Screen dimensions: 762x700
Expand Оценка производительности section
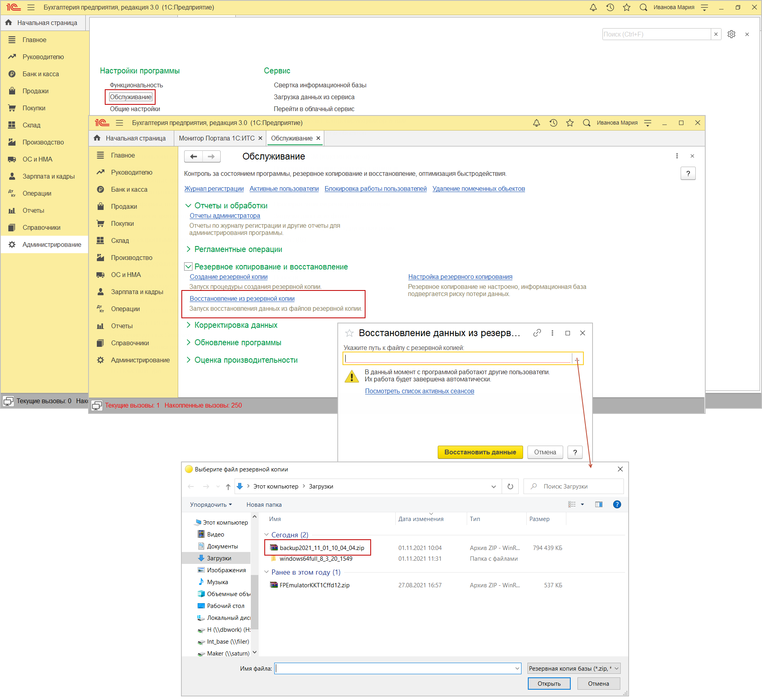189,360
